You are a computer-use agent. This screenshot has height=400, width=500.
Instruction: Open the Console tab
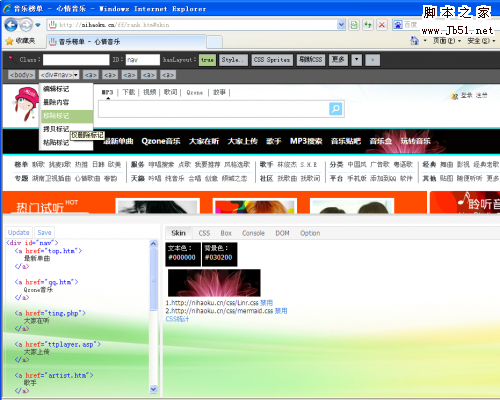click(x=253, y=233)
